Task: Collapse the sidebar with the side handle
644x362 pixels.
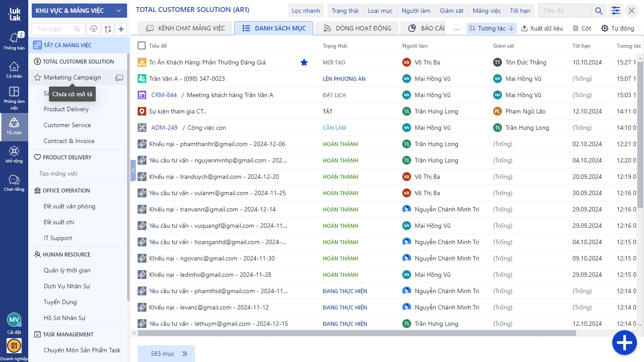Action: tap(133, 170)
